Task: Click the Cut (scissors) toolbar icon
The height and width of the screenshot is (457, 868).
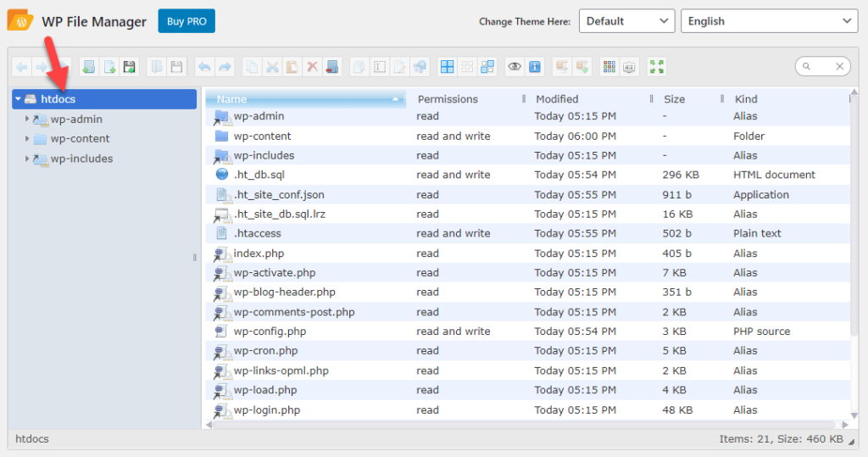Action: click(272, 67)
